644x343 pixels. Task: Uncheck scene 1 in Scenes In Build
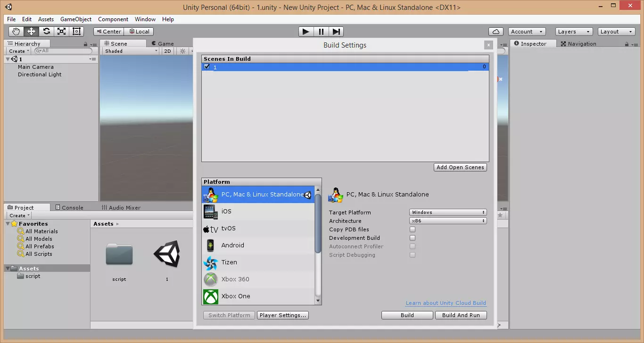click(206, 67)
